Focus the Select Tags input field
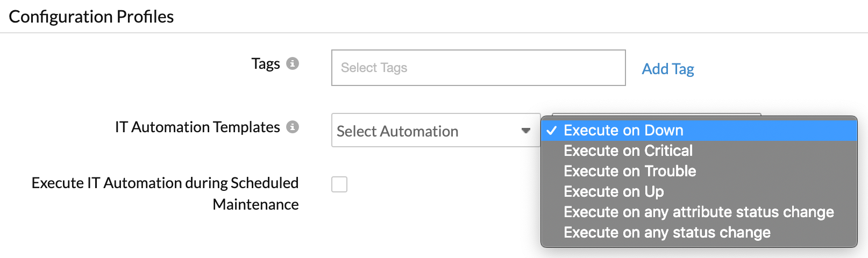Viewport: 868px width, 258px height. click(x=478, y=68)
